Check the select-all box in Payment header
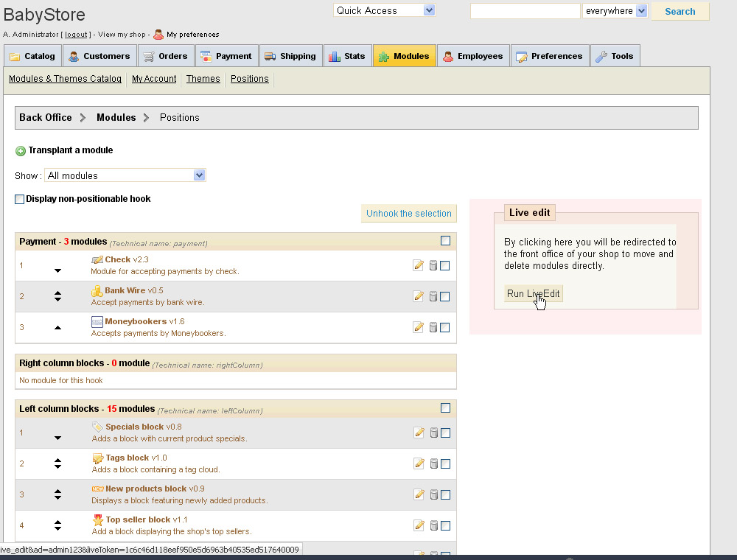 pos(445,241)
